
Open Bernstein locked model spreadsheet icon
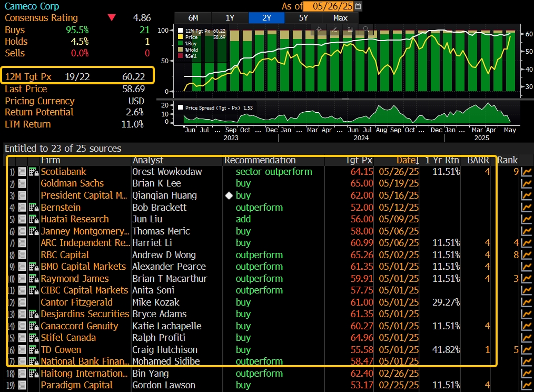[33, 208]
